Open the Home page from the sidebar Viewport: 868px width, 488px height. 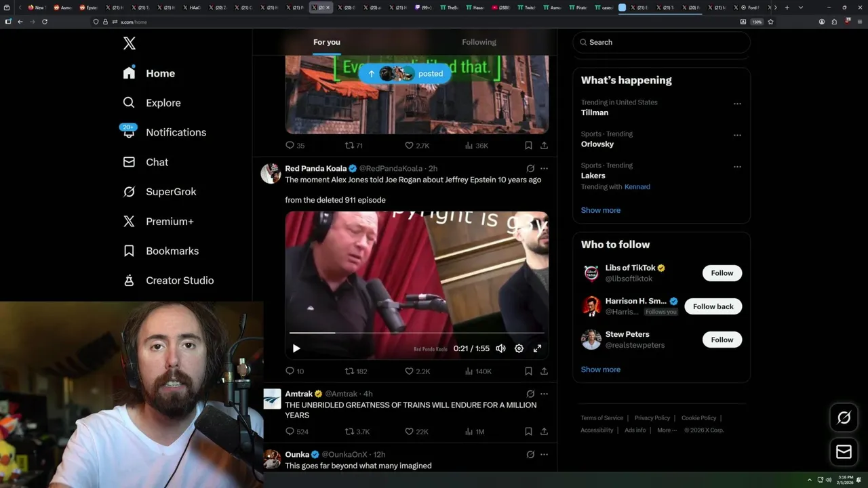click(149, 73)
